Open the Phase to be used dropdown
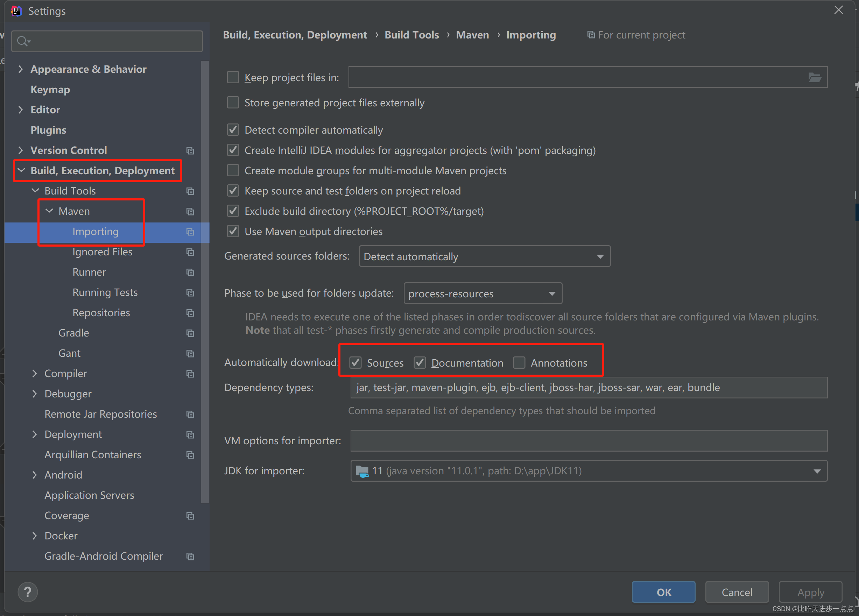 pos(552,293)
